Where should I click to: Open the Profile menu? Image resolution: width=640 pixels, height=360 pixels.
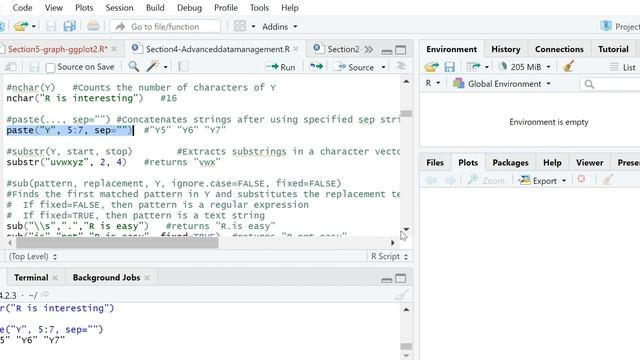coord(226,8)
